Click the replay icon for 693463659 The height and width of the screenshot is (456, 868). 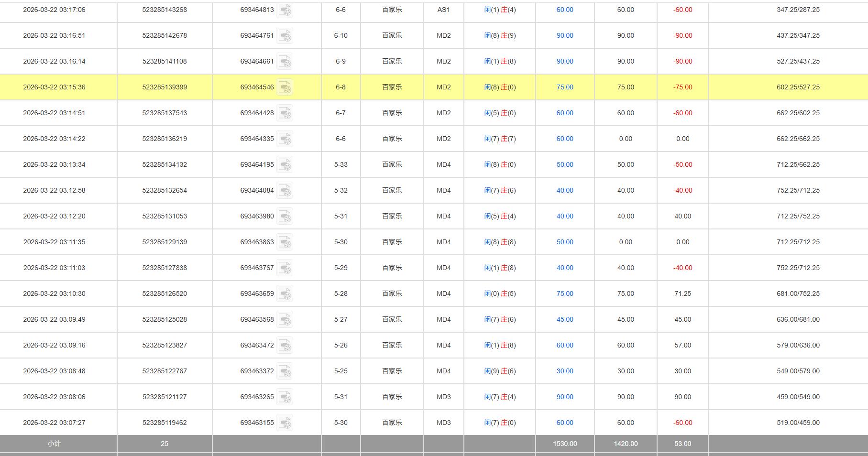(x=285, y=294)
